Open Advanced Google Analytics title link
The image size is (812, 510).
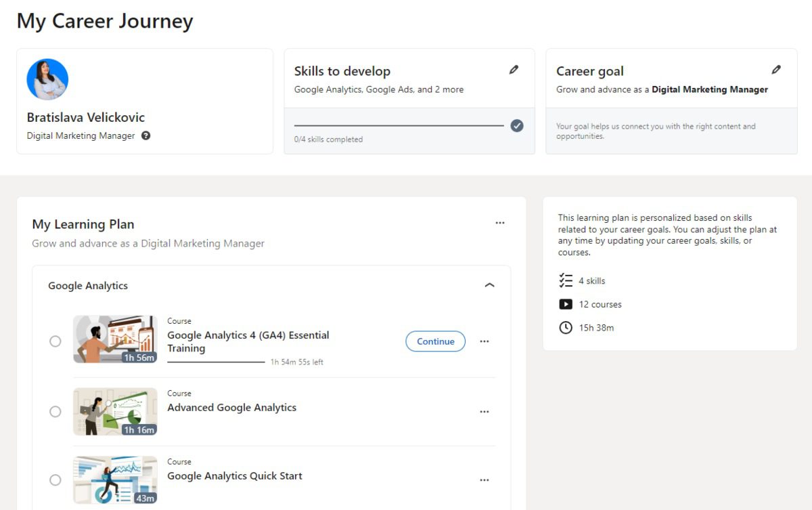click(x=232, y=408)
